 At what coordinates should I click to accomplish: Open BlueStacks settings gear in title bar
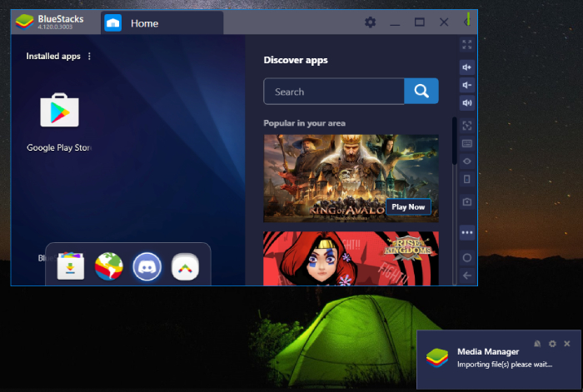coord(370,22)
